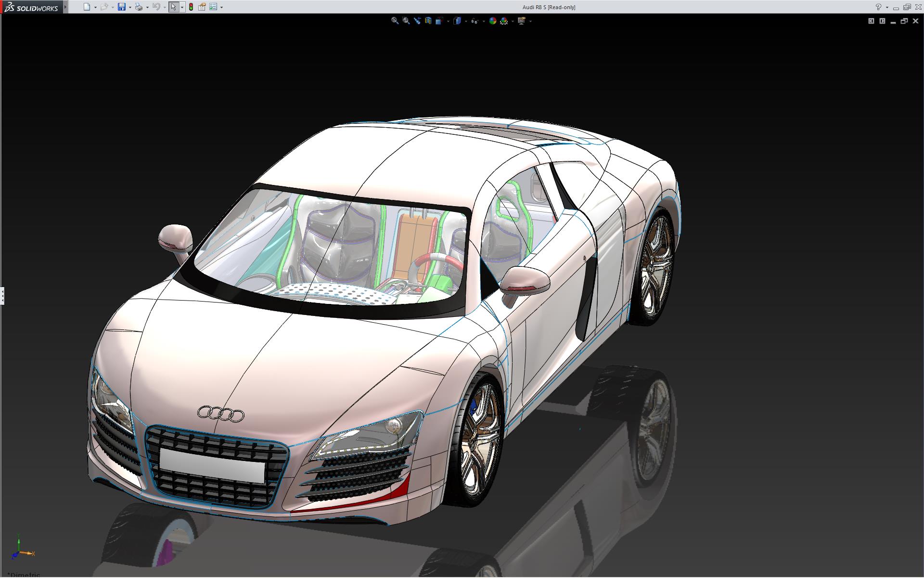Image resolution: width=924 pixels, height=578 pixels.
Task: Toggle the Section View icon
Action: 428,21
